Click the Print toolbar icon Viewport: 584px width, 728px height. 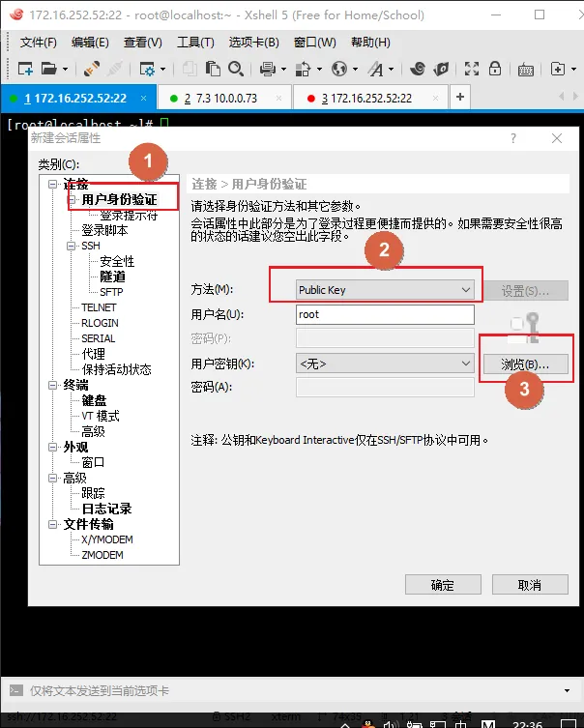point(268,70)
